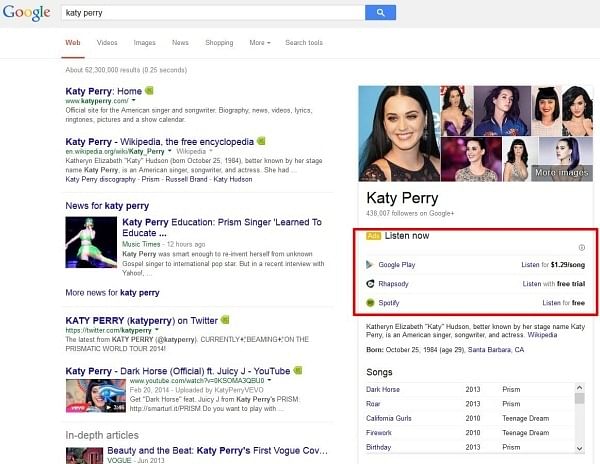
Task: Open the Rhapsody listen link
Action: [393, 283]
